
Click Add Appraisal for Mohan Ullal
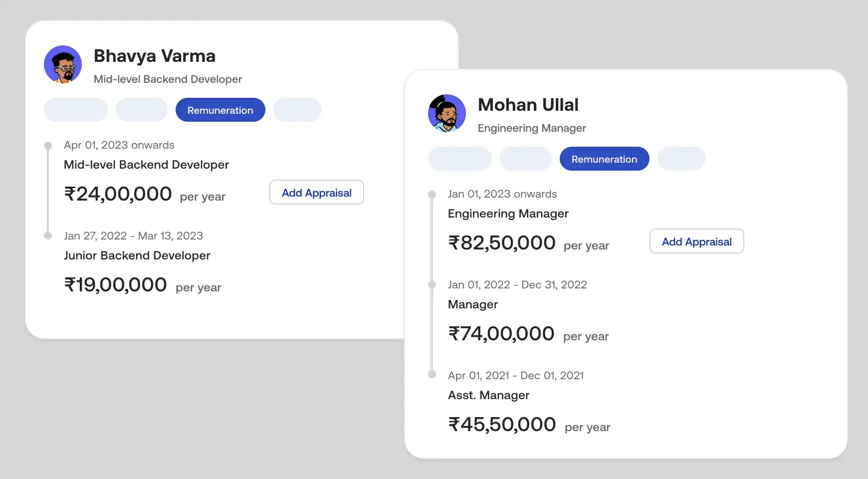tap(696, 241)
